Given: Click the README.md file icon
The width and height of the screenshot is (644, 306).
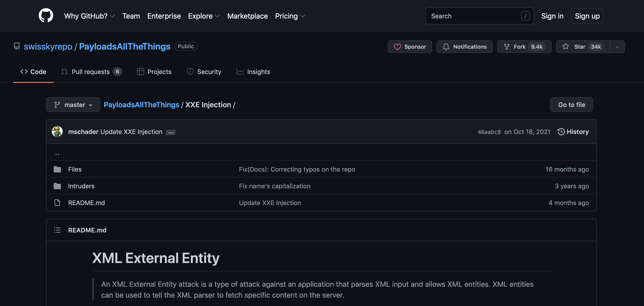Looking at the screenshot, I should click(x=57, y=203).
